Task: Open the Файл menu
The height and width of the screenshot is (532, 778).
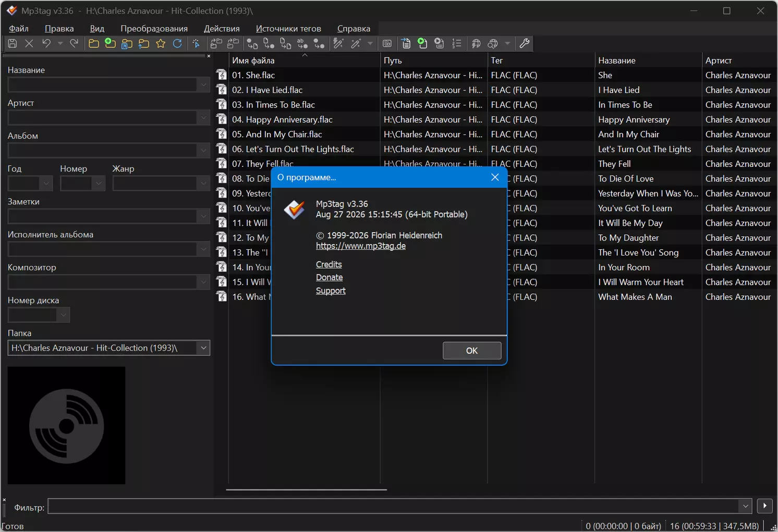Action: pyautogui.click(x=19, y=29)
